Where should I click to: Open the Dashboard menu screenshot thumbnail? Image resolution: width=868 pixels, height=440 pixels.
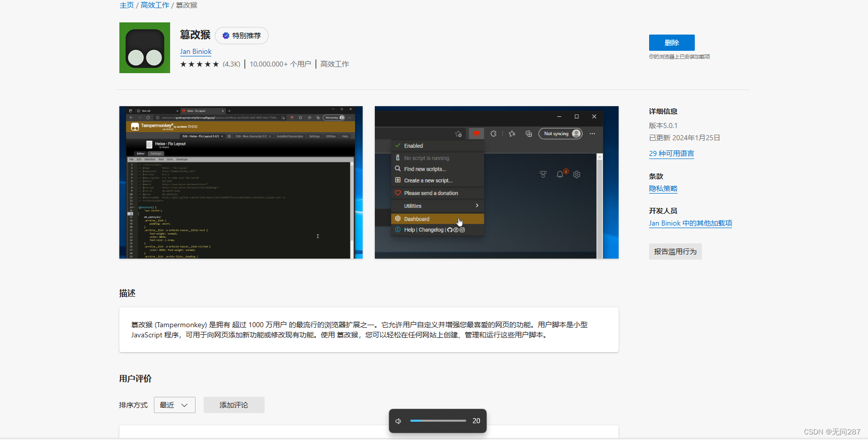click(x=496, y=182)
